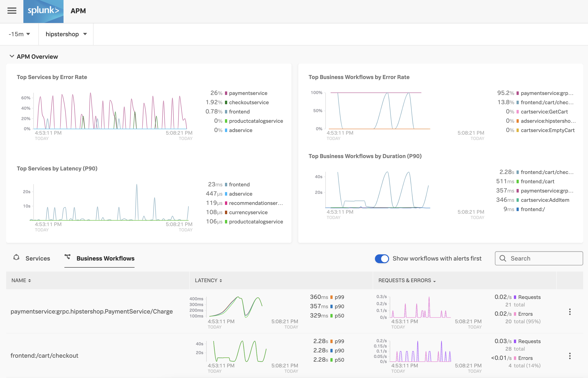Open the hamburger navigation menu

12,11
